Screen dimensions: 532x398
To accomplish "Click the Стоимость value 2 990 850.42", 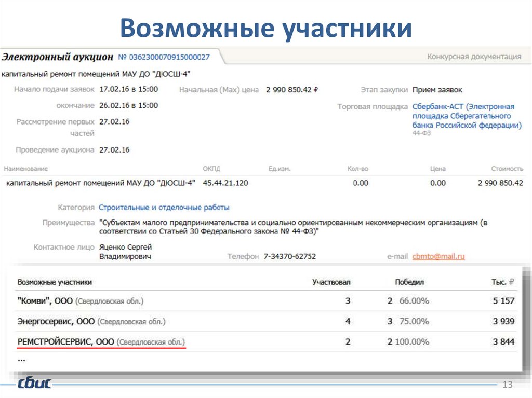I will [500, 183].
